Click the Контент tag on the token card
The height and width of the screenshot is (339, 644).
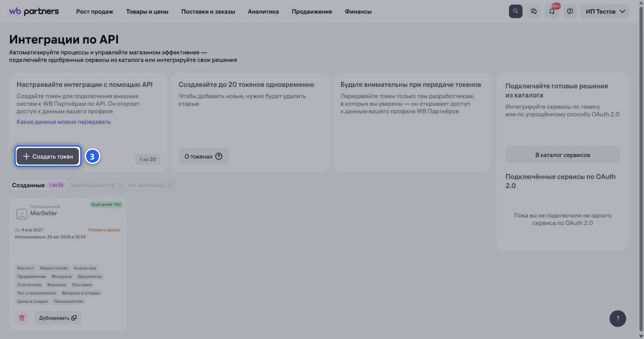coord(26,268)
